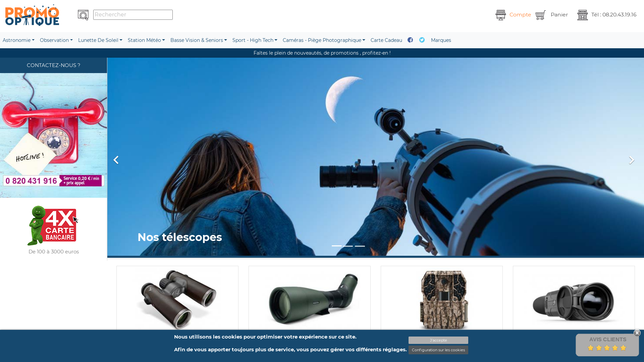
Task: Open the Compte link
Action: click(520, 15)
